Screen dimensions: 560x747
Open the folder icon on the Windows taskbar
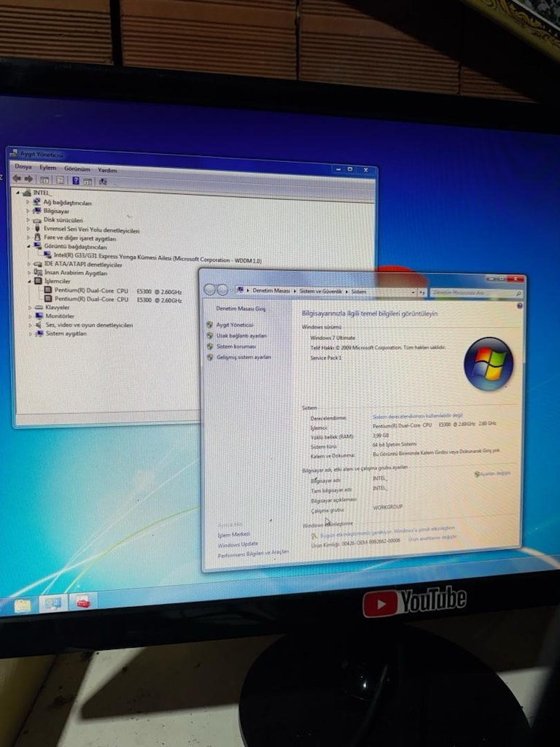click(23, 605)
